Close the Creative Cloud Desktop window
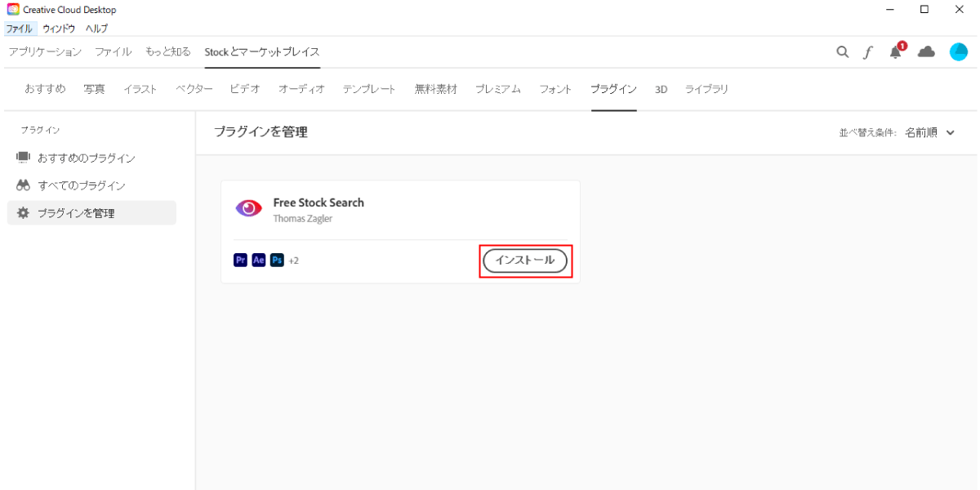The image size is (980, 490). point(960,10)
